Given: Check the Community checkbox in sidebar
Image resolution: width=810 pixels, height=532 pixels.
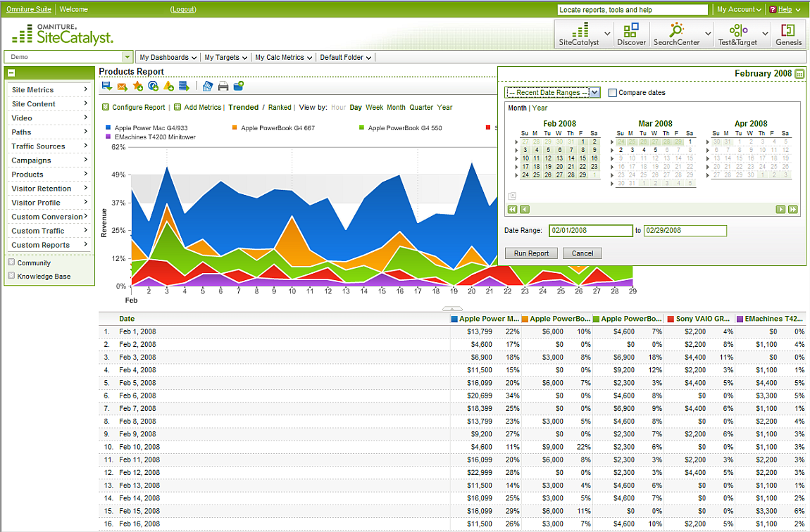Looking at the screenshot, I should 11,261.
